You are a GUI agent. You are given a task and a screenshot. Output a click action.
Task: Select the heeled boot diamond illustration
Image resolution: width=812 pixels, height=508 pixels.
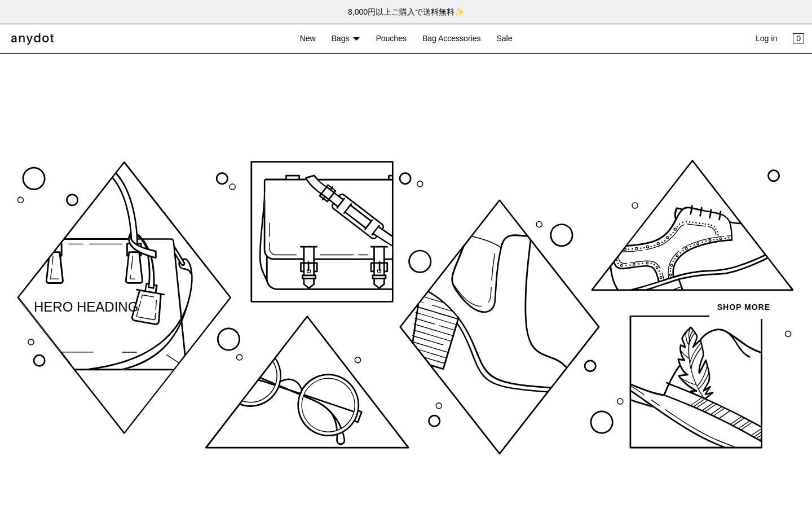[x=500, y=326]
